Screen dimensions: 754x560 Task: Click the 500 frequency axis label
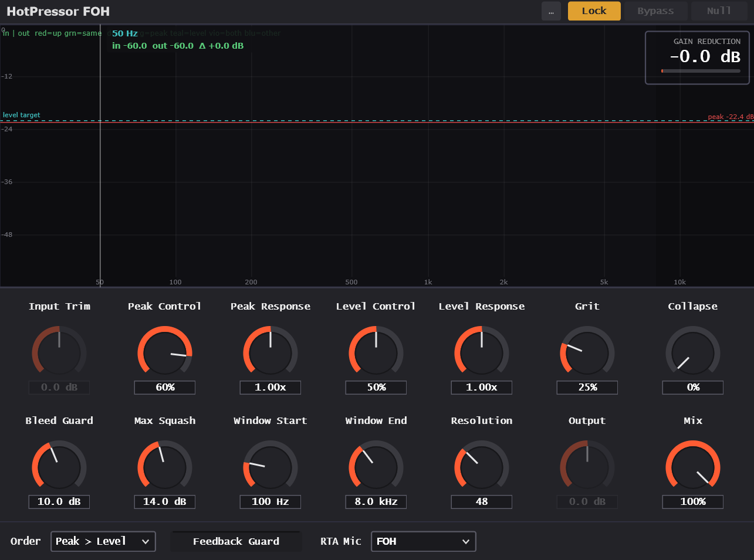pos(351,282)
